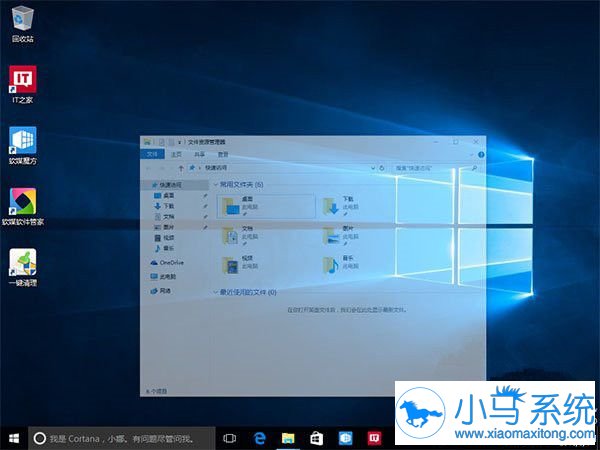Screen dimensions: 600x450
Task: Select 桌面 in the navigation pane
Action: (165, 196)
